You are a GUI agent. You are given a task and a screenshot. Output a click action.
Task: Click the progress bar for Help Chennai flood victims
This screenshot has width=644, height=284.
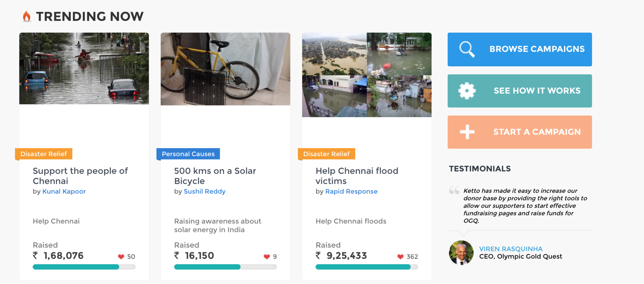pyautogui.click(x=367, y=267)
